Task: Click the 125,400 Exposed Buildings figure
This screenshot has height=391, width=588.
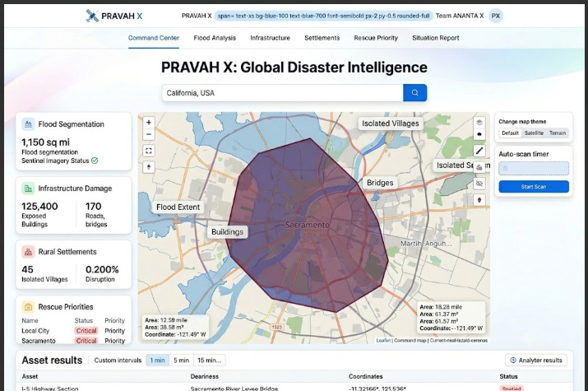Action: click(39, 207)
